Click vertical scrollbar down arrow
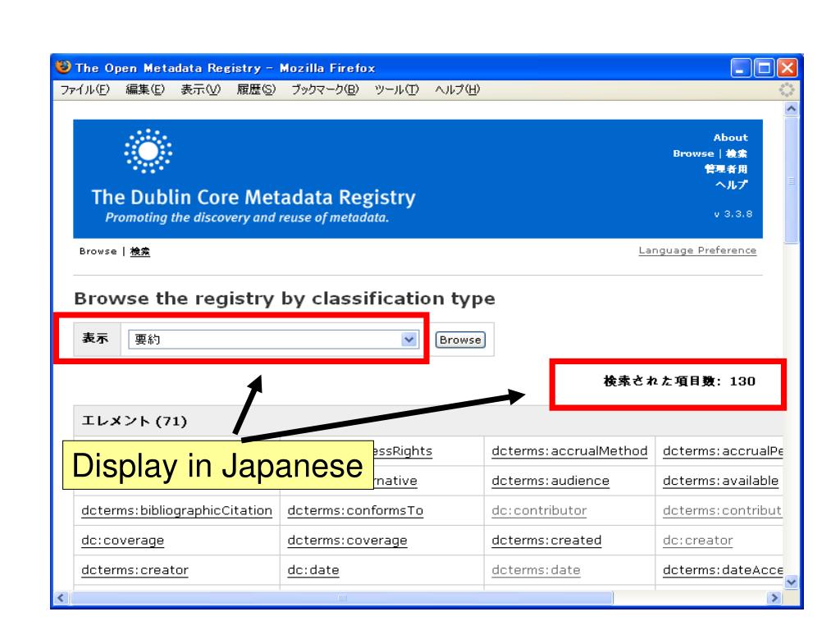Image resolution: width=840 pixels, height=630 pixels. [792, 582]
